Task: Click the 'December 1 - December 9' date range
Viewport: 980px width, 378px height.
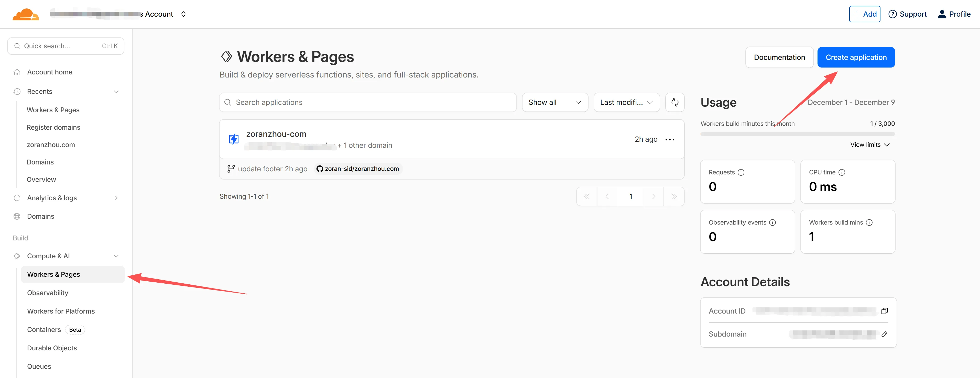Action: tap(851, 103)
